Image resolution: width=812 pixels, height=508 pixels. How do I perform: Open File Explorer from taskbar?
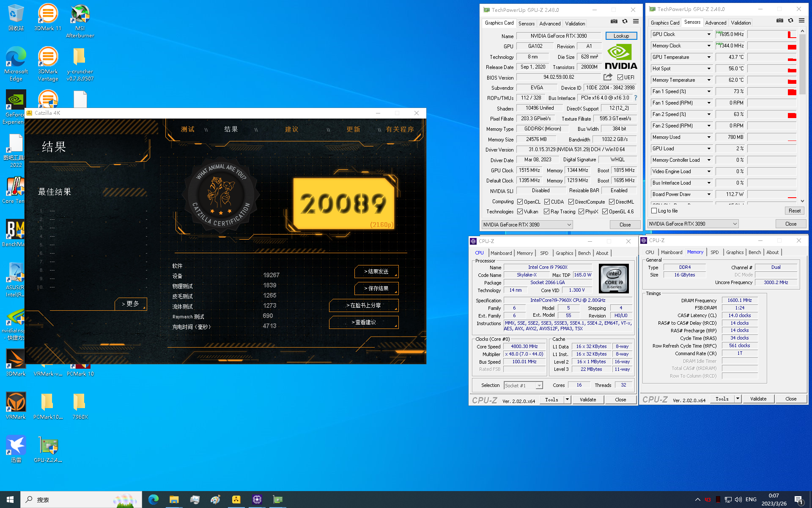click(174, 500)
